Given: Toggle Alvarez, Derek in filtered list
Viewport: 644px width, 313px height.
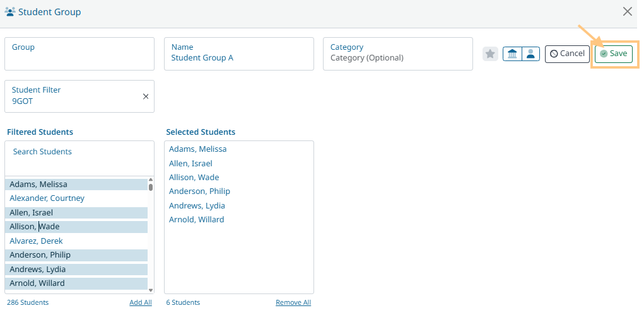Looking at the screenshot, I should tap(37, 241).
